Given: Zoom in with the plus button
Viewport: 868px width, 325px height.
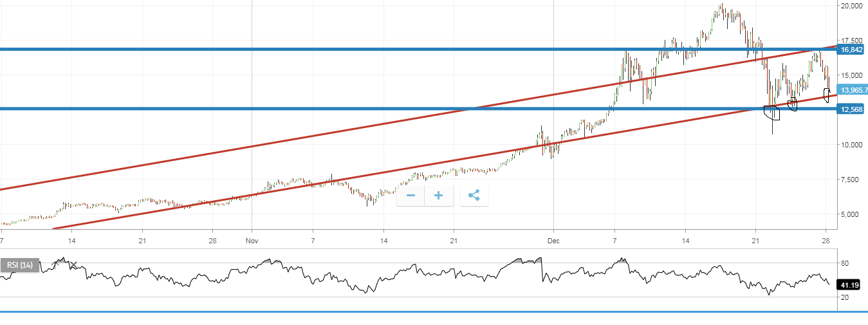Looking at the screenshot, I should (x=439, y=196).
